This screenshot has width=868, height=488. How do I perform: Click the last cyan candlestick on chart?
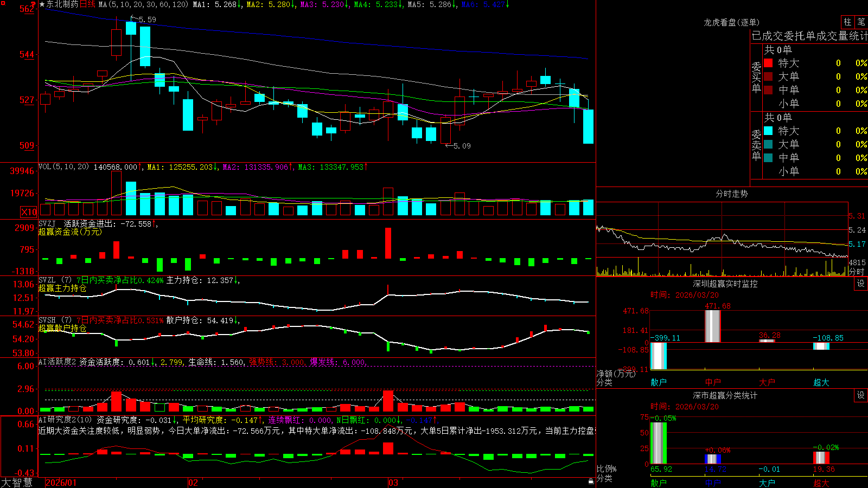pyautogui.click(x=588, y=126)
